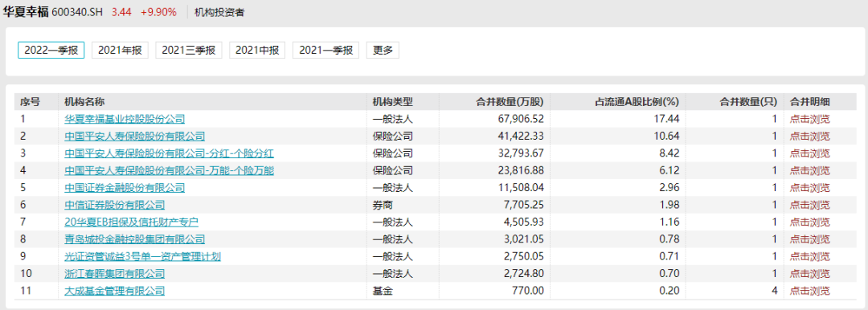Click 点击浏览 in row with 32,793.67
Image resolution: width=868 pixels, height=310 pixels.
(810, 153)
